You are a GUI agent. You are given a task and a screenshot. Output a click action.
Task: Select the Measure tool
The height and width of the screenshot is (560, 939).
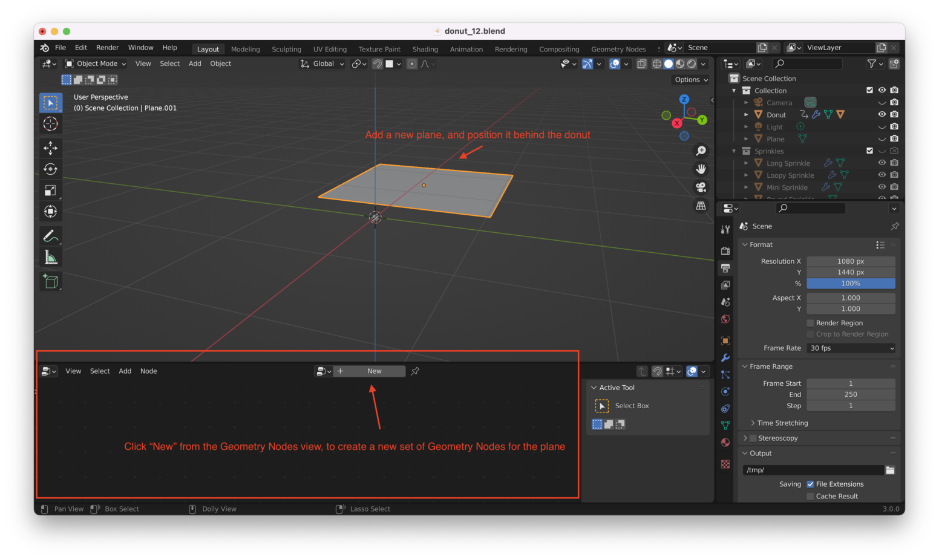click(51, 258)
